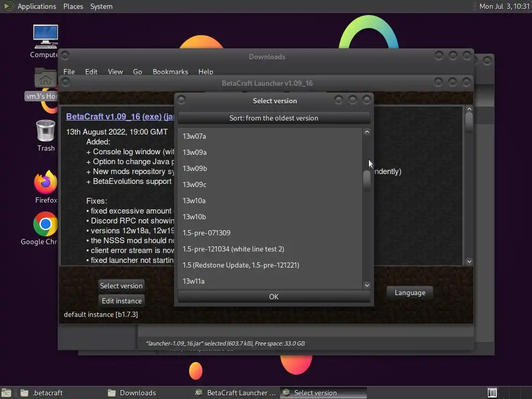
Task: Open Help menu in Downloads window
Action: [x=206, y=72]
